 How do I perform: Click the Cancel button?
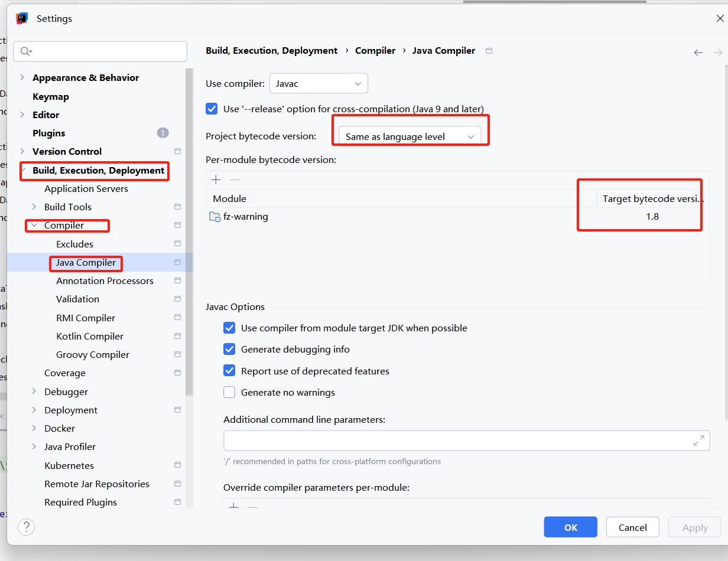point(633,527)
